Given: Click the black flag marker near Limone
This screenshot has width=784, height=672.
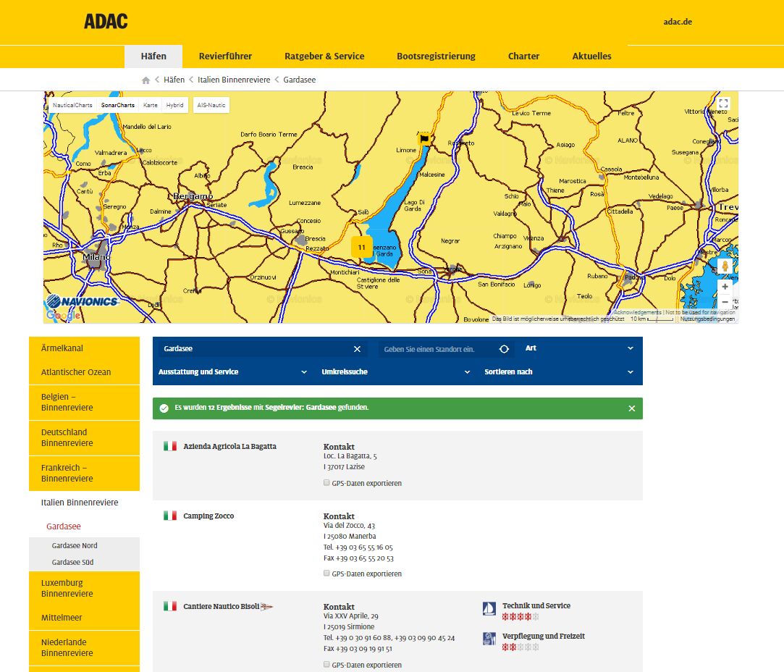Looking at the screenshot, I should pos(424,139).
